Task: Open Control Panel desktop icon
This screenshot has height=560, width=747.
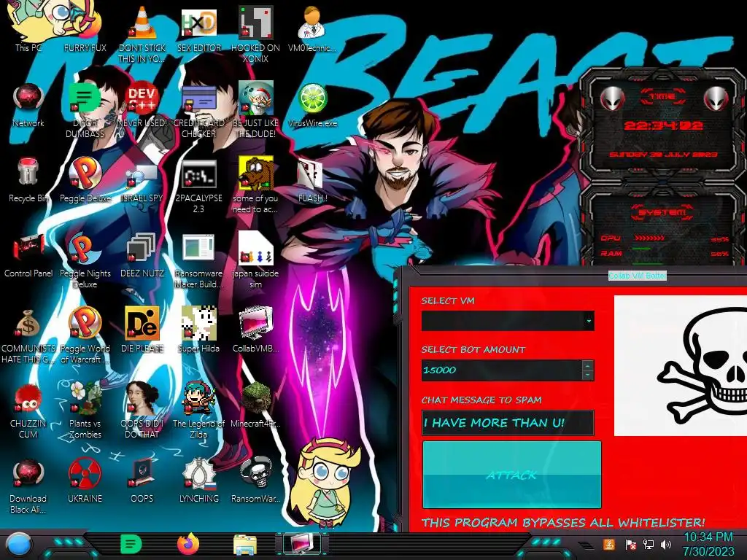Action: [28, 255]
